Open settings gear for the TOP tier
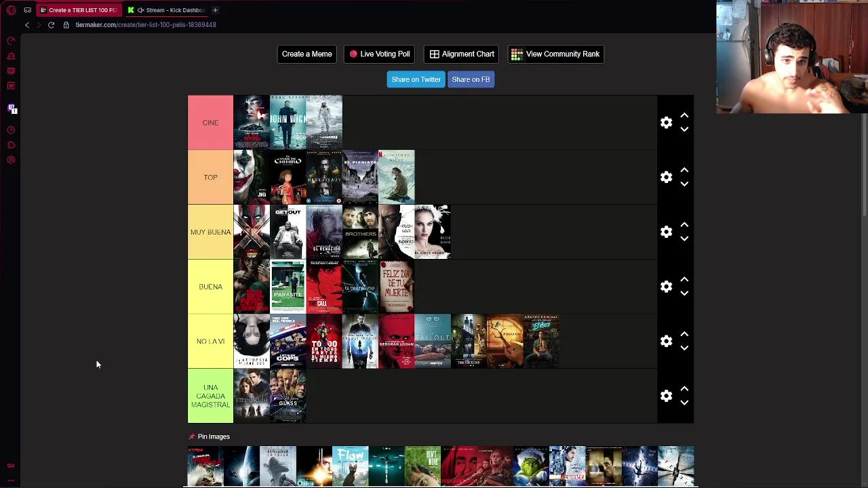868x488 pixels. 667,178
